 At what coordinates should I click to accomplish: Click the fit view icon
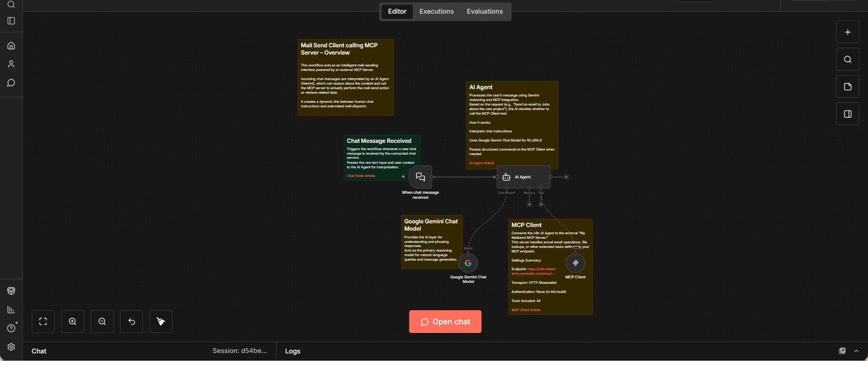pyautogui.click(x=43, y=322)
